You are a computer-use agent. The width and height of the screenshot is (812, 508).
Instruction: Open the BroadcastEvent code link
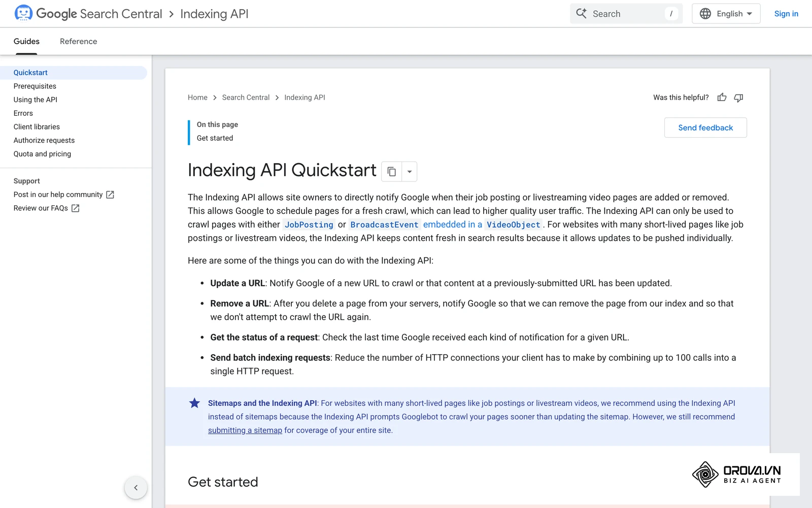click(x=384, y=225)
